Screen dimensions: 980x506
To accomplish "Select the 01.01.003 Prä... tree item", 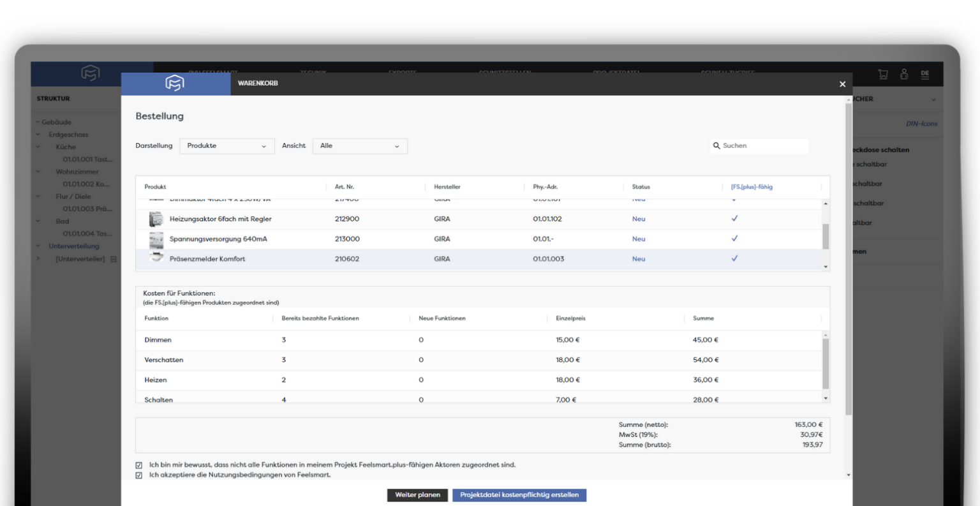I will click(87, 209).
